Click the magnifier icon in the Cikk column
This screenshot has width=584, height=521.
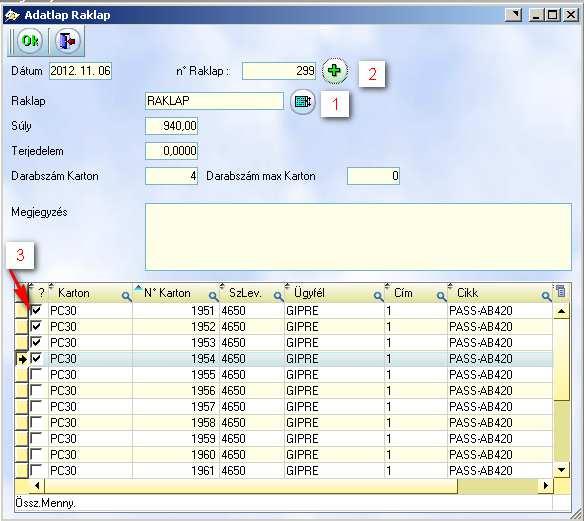pyautogui.click(x=546, y=296)
